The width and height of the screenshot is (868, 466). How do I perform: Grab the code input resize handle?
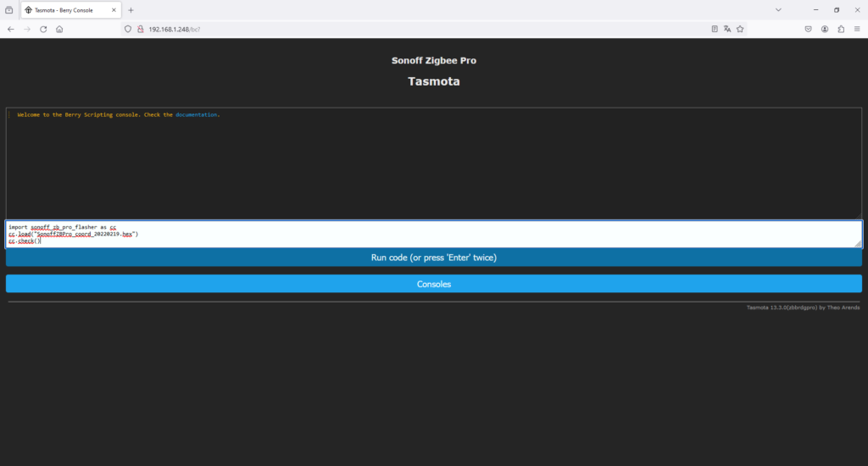858,243
